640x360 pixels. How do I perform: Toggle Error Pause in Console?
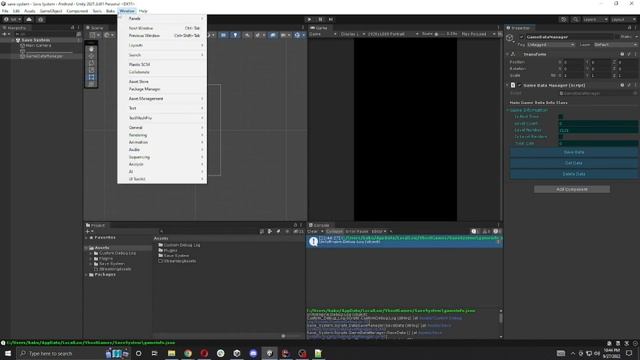click(x=357, y=231)
